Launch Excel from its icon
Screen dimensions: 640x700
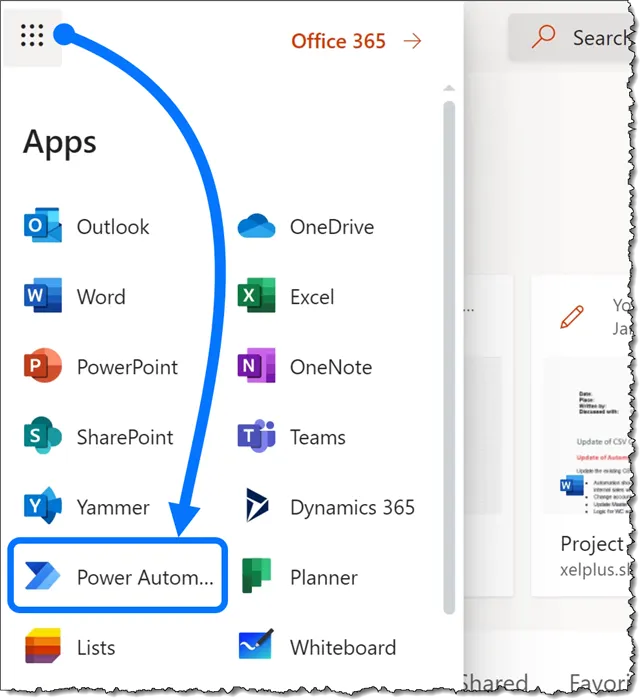[x=256, y=297]
